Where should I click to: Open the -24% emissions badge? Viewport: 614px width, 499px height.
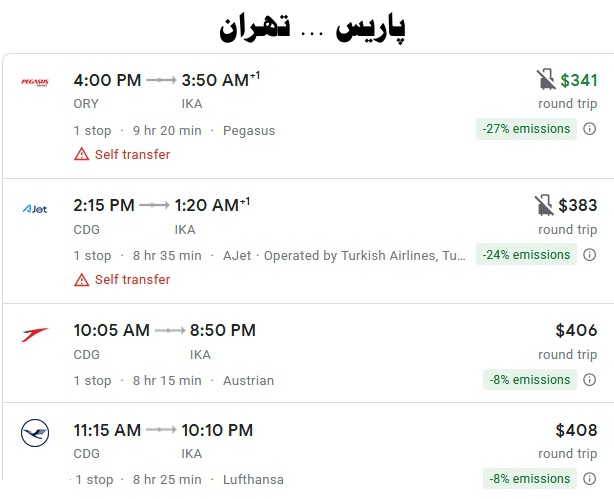(526, 254)
